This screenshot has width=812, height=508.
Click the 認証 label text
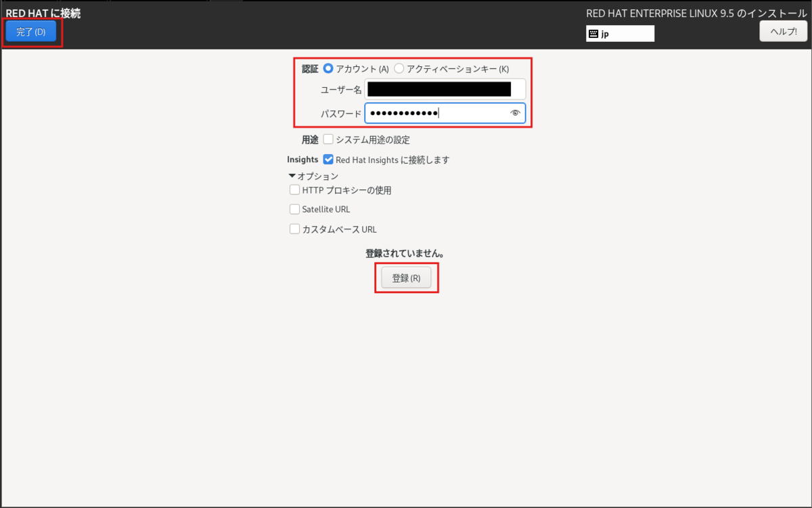click(x=310, y=68)
